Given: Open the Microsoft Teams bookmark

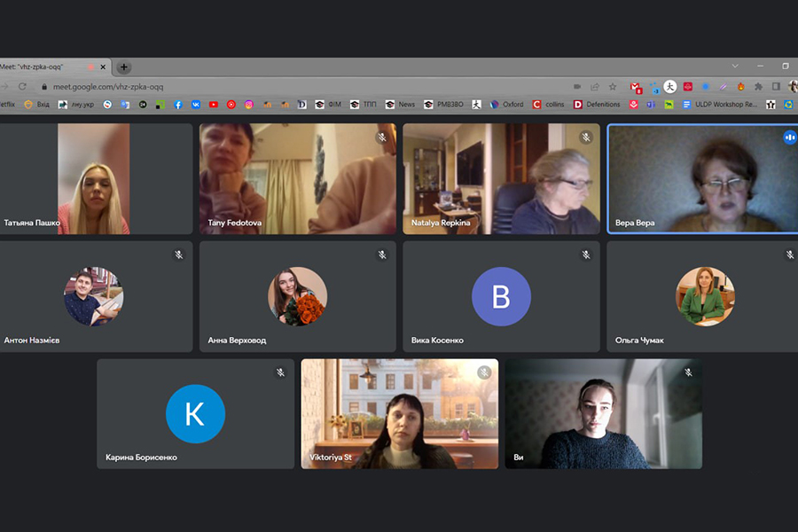Looking at the screenshot, I should (x=651, y=105).
